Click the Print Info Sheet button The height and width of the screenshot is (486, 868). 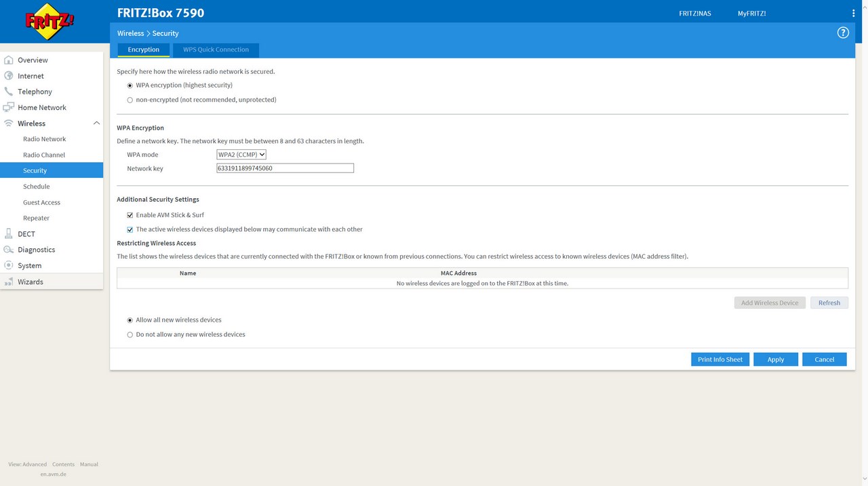tap(720, 359)
